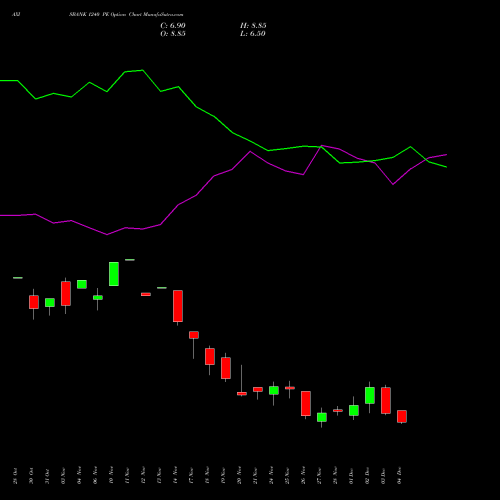Image resolution: width=500 pixels, height=500 pixels.
Task: Select the 29 Oct date label
Action: [15, 476]
